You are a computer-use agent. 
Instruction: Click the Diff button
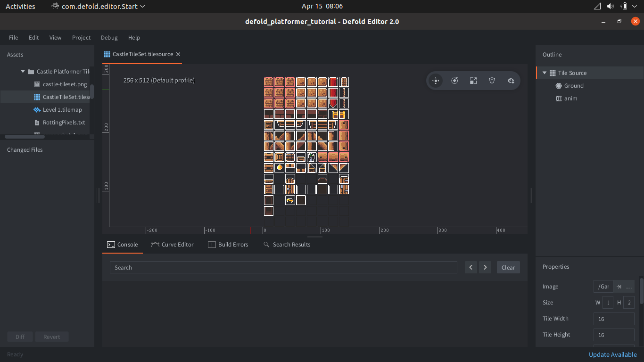20,337
